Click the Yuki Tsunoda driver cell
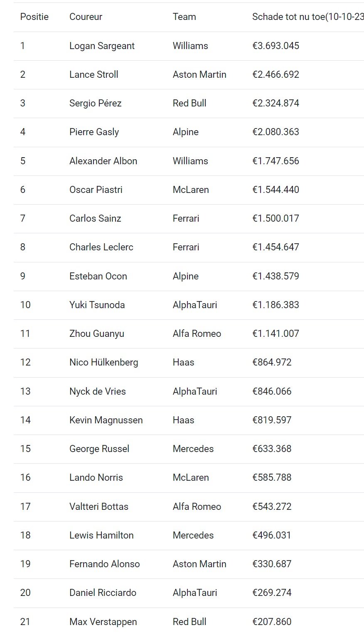Viewport: 364px width, 640px height. click(x=97, y=305)
